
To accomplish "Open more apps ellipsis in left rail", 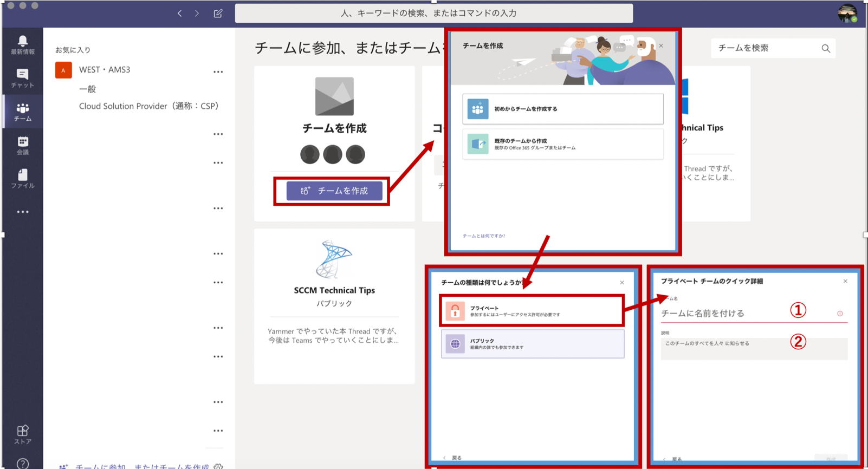I will (x=23, y=212).
